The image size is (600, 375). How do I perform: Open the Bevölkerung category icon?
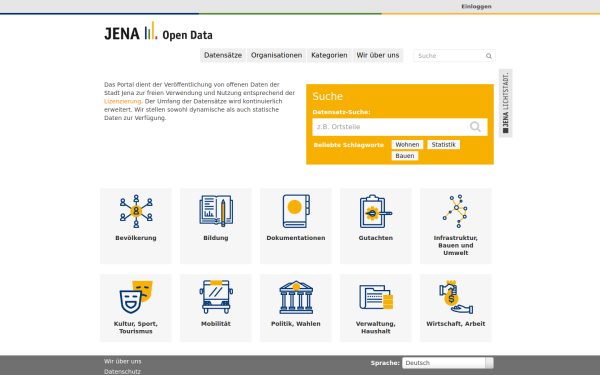click(x=136, y=211)
